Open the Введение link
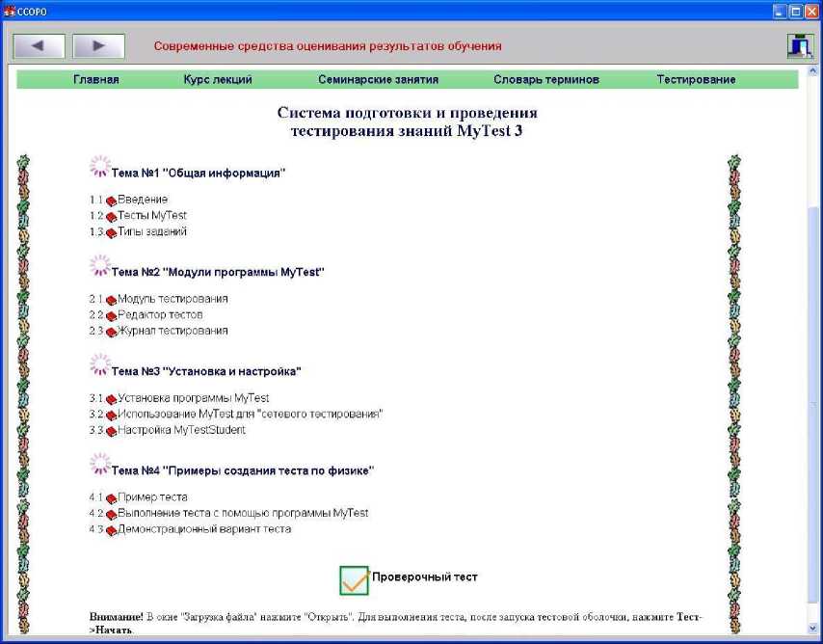Screen dimensions: 823x644 pos(143,200)
